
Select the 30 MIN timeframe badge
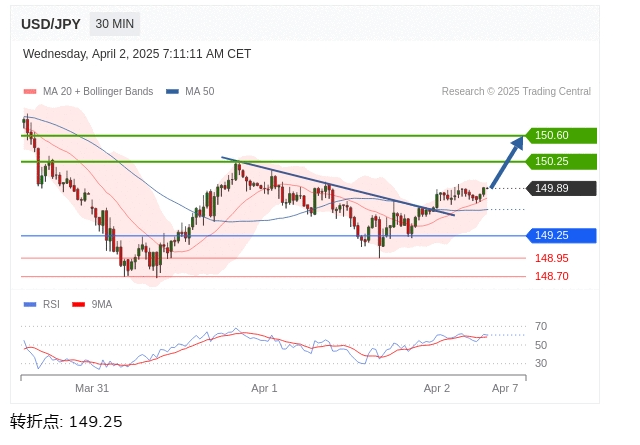point(115,24)
